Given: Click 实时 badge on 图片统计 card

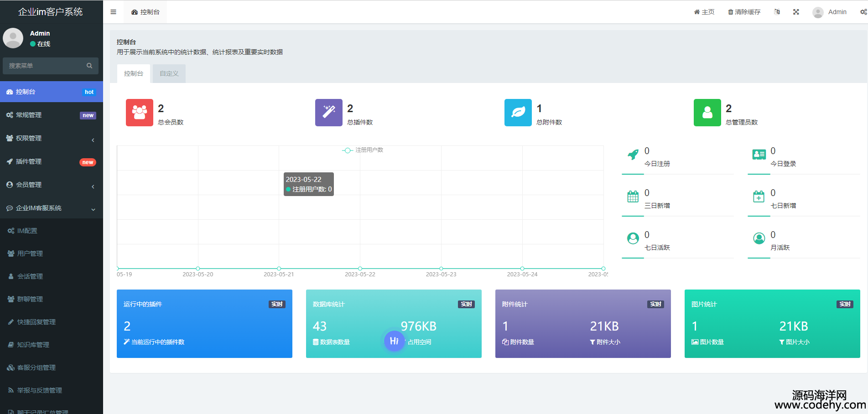Looking at the screenshot, I should [845, 304].
